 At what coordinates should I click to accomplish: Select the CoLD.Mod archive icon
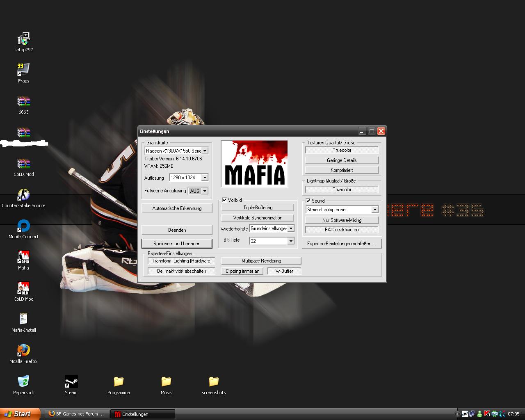pyautogui.click(x=23, y=167)
